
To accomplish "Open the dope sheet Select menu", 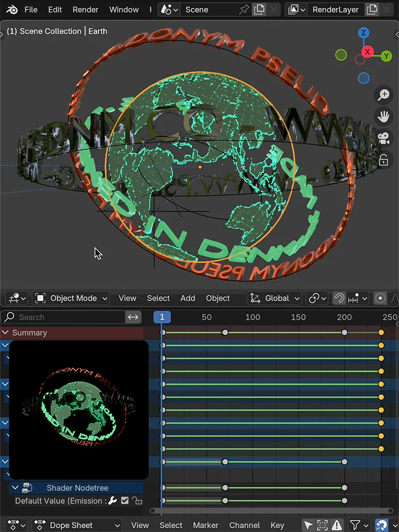I will point(171,526).
